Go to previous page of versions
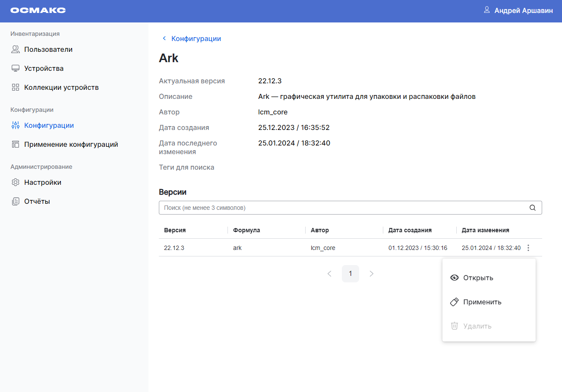The image size is (562, 392). point(329,274)
